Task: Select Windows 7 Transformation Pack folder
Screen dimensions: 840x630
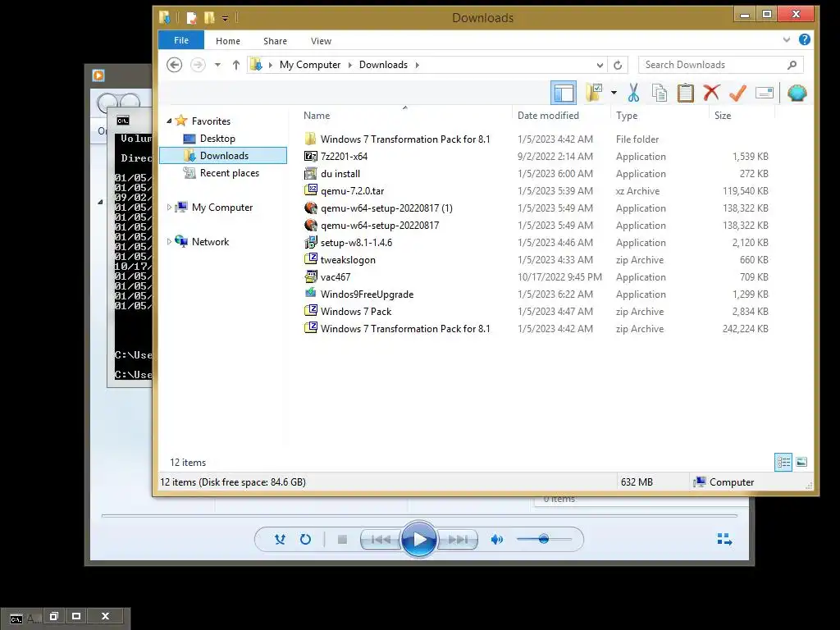Action: coord(405,139)
